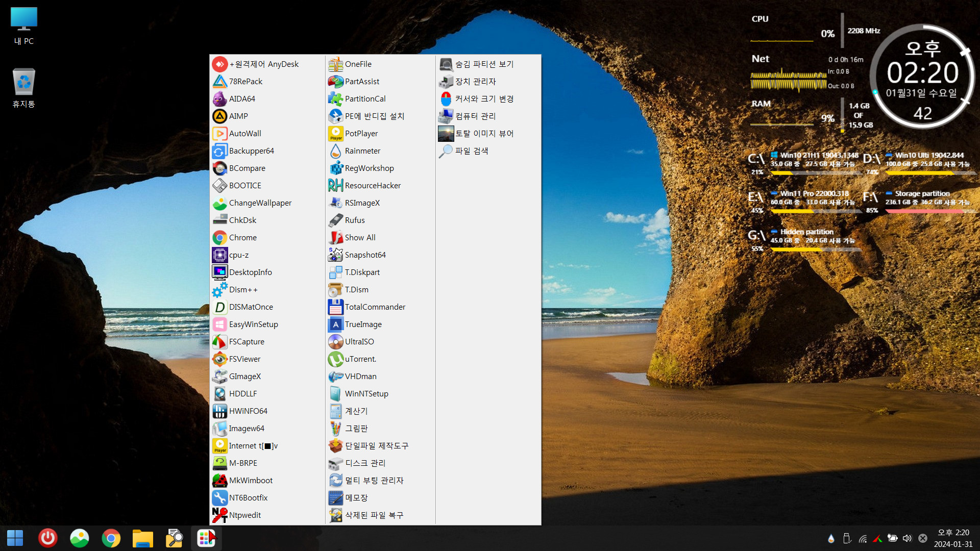The image size is (980, 551).
Task: Click the search magnifier icon in taskbar
Action: [174, 538]
